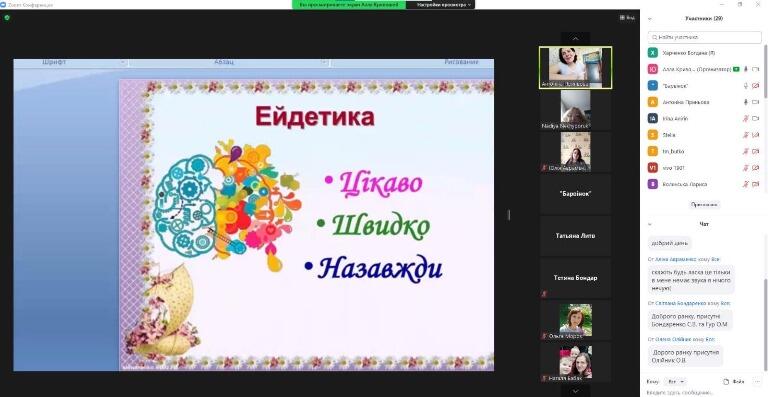
Task: Open the Шрифт font group launcher in slide
Action: 123,63
